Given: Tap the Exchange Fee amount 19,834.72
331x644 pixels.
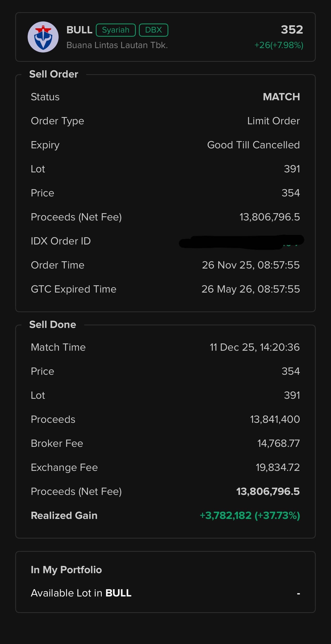Looking at the screenshot, I should coord(278,467).
